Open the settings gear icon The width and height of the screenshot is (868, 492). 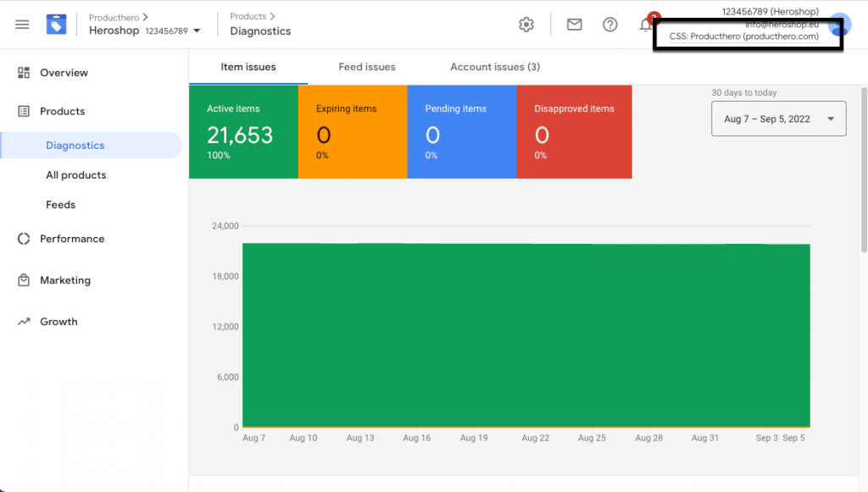(526, 25)
